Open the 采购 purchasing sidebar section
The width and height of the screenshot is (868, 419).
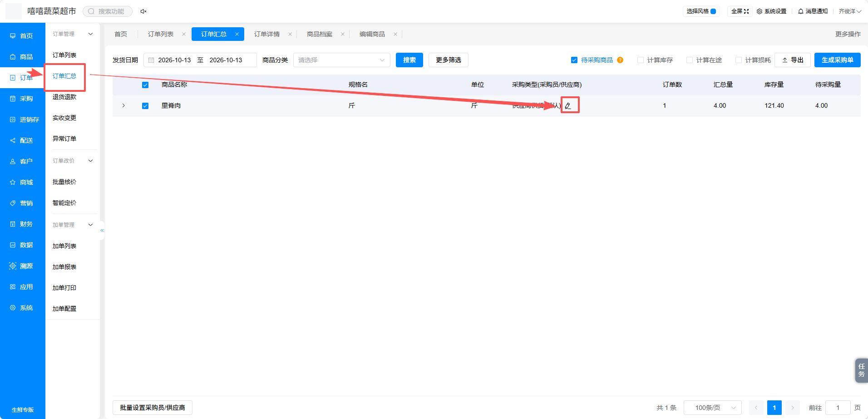point(22,99)
